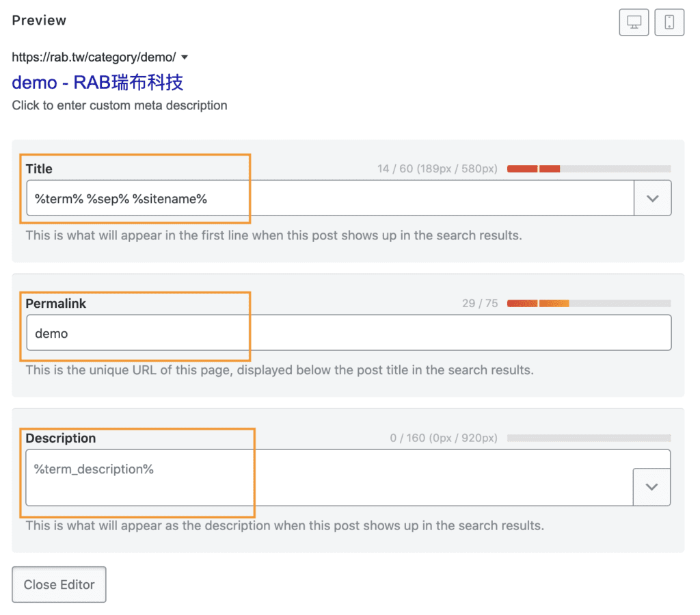Click the 29 / 75 permalink character counter
This screenshot has width=700, height=615.
(x=479, y=302)
